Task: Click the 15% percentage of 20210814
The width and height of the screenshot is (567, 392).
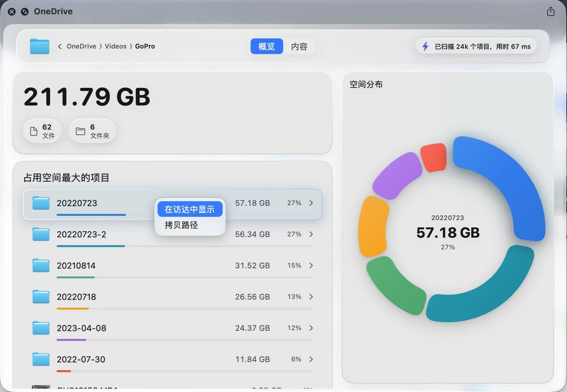Action: click(294, 266)
